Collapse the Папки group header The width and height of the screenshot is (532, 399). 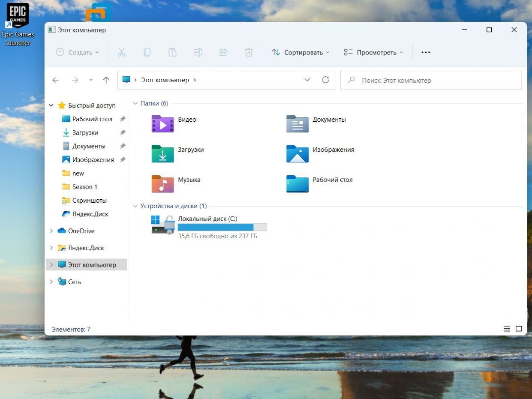135,103
